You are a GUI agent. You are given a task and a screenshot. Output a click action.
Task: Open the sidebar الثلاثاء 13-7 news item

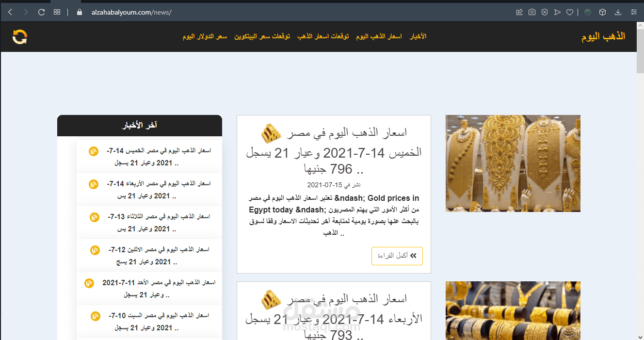159,223
